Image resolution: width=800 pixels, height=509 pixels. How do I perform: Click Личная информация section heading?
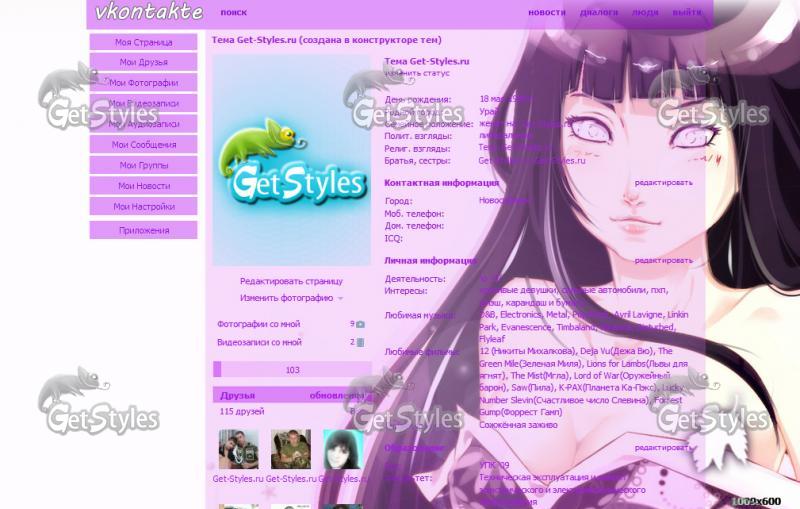point(430,261)
